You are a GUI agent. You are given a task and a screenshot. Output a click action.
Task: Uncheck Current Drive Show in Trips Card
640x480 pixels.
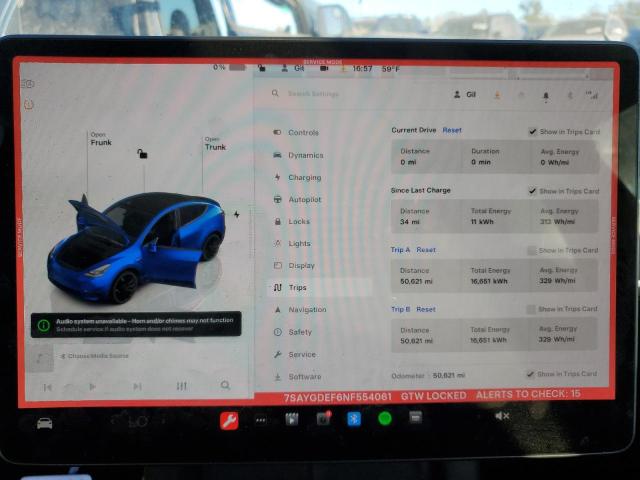(532, 131)
